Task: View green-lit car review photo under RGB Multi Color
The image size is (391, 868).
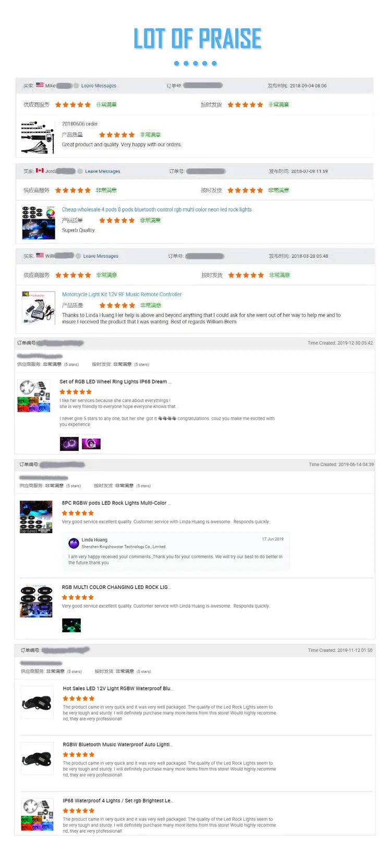Action: [x=71, y=625]
